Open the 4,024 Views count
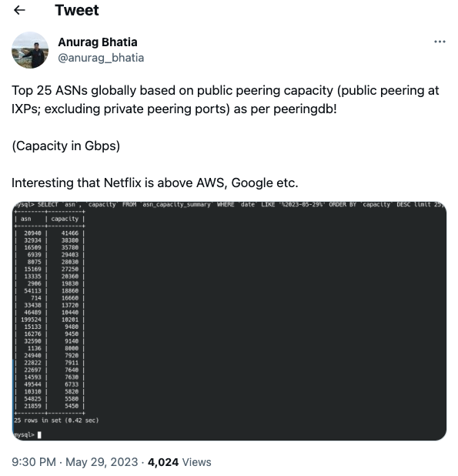Viewport: 458px width, 476px height. click(x=179, y=462)
